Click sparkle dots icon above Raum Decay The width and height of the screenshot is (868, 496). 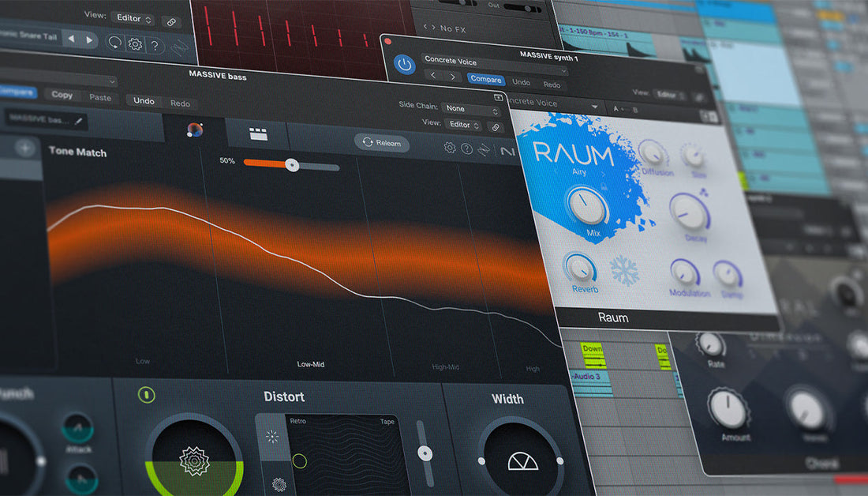(704, 192)
